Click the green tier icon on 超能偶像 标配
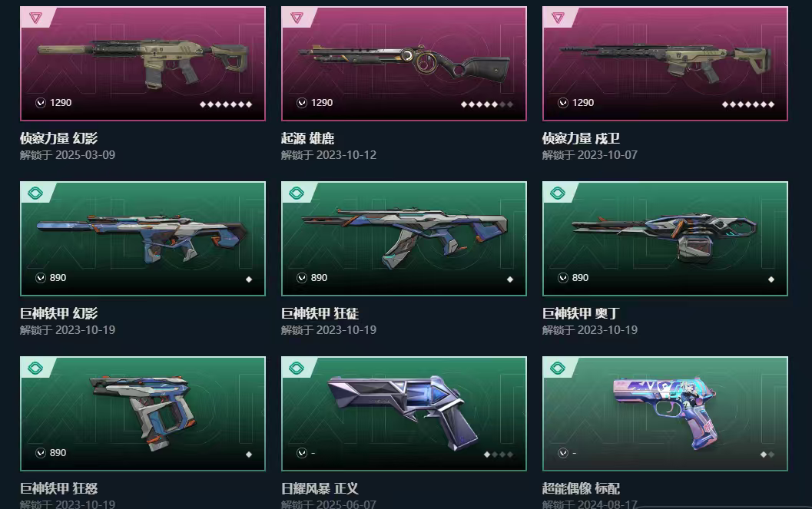812x509 pixels. coord(557,369)
